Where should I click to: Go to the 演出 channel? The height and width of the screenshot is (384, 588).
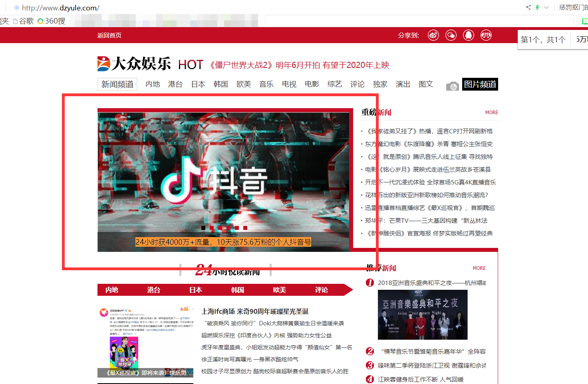(403, 84)
